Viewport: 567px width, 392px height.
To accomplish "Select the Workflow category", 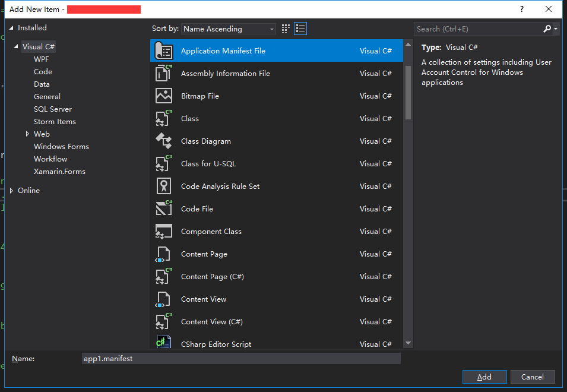I will click(50, 159).
